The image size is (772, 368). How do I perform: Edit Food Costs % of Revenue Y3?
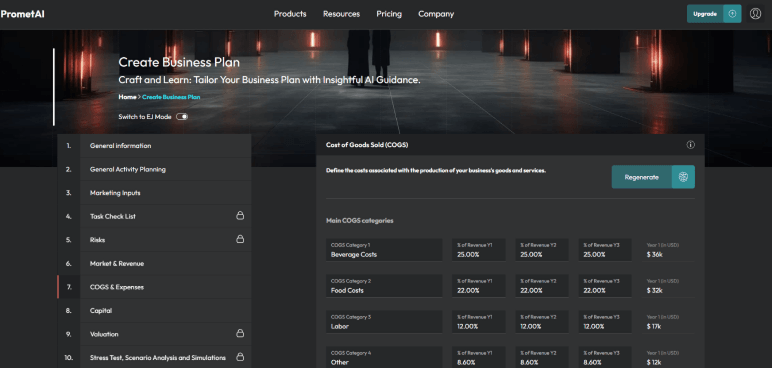point(605,286)
